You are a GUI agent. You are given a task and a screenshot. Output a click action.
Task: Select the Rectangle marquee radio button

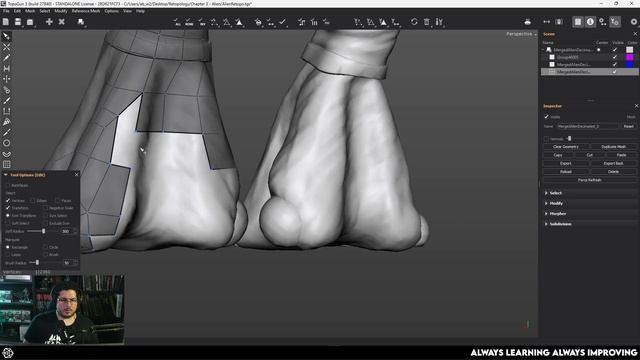click(x=8, y=247)
